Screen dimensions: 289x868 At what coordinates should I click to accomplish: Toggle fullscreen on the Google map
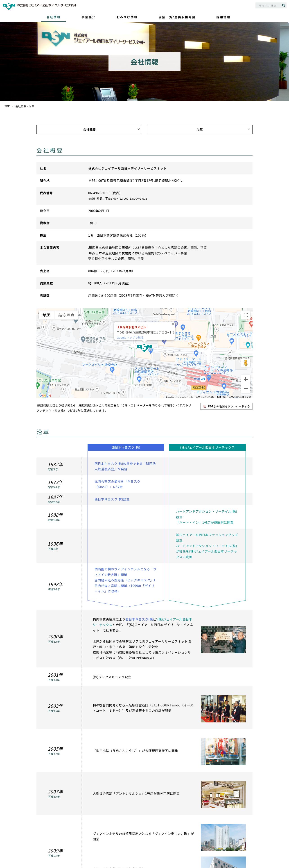(246, 315)
